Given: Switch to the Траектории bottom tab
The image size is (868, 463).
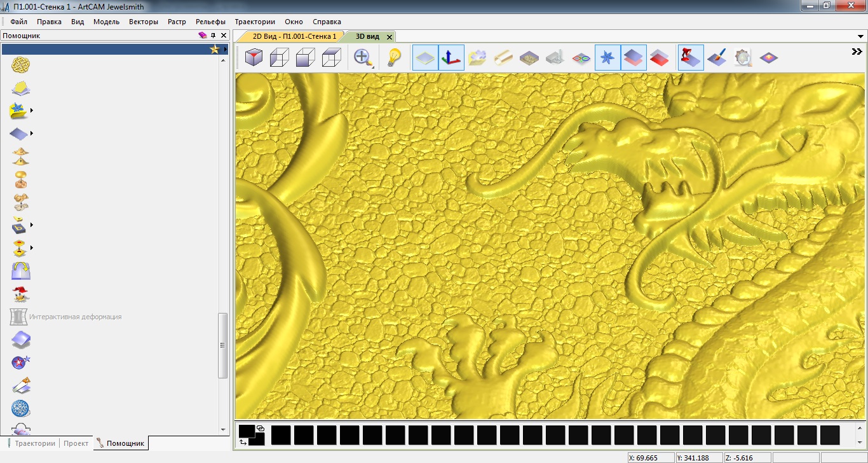Looking at the screenshot, I should [32, 443].
